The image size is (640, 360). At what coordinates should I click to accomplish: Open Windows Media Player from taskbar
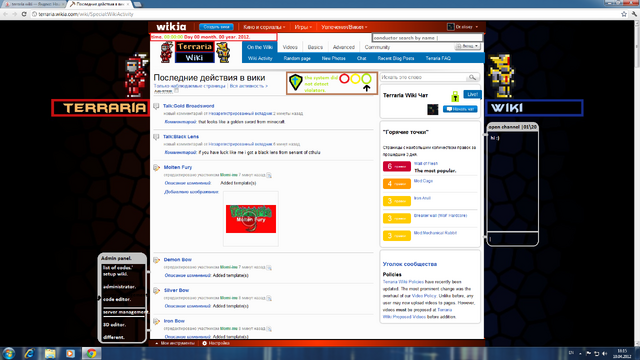pos(70,353)
